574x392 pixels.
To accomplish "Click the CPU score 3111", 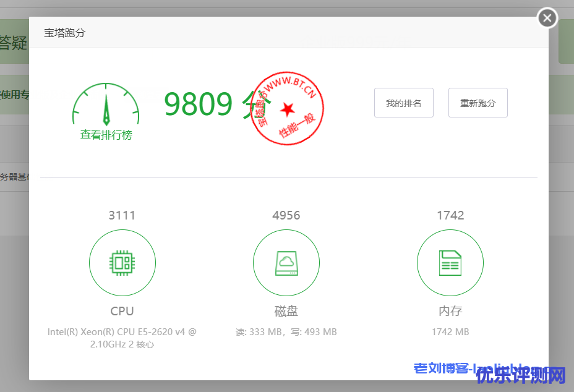I will coord(122,215).
